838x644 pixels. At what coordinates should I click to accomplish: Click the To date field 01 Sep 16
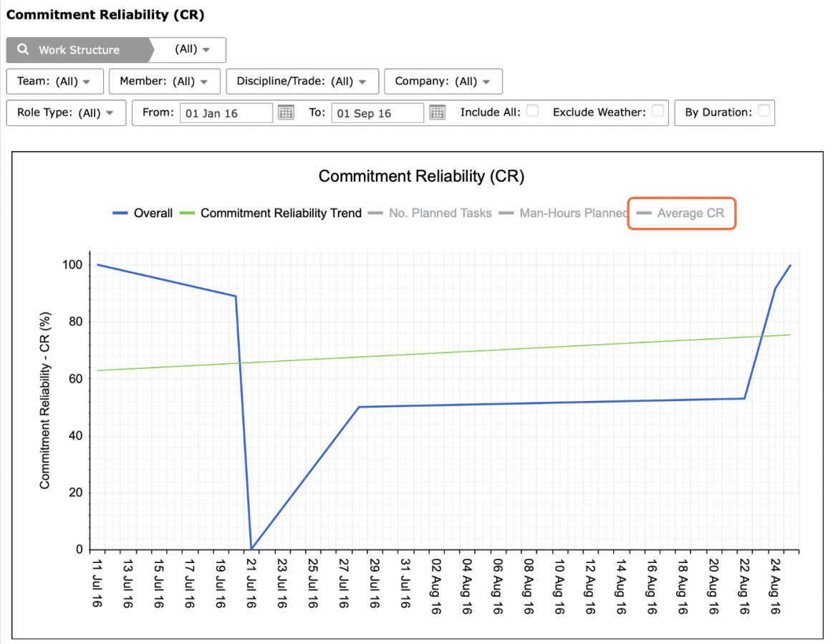(377, 112)
